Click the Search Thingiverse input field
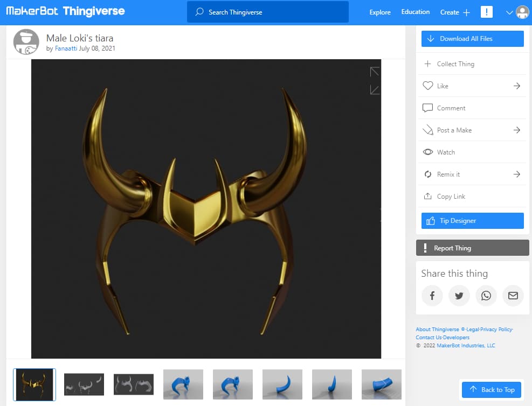Viewport: 532px width, 406px height. coord(268,12)
